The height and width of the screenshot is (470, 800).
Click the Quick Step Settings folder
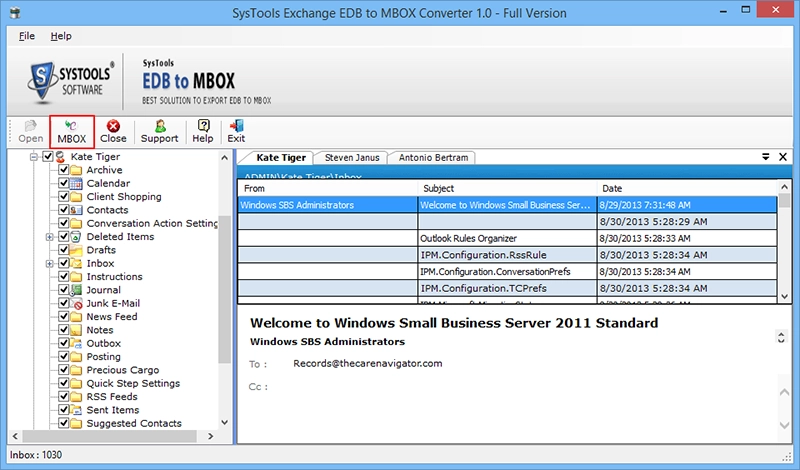[x=133, y=383]
